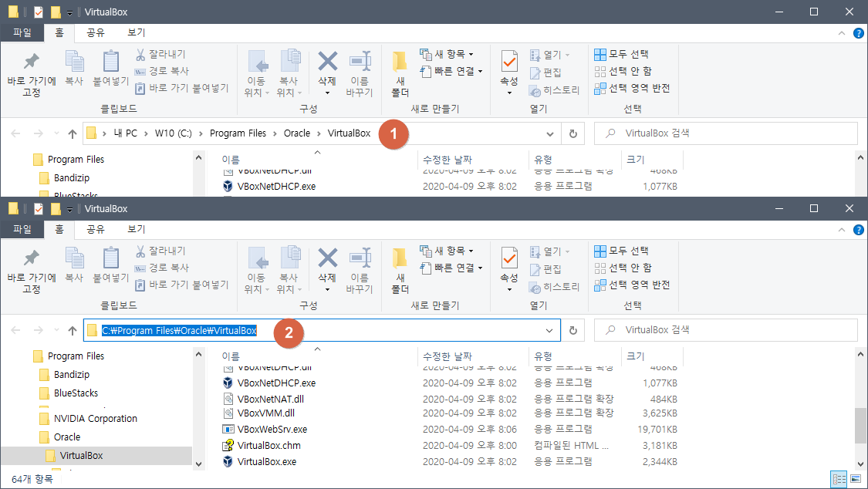Click the Copy icon in the bottom window ribbon
The image size is (868, 489).
(x=74, y=258)
